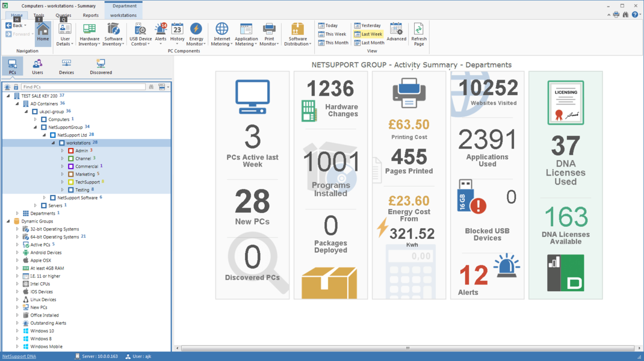
Task: Switch the view to Today
Action: pos(328,26)
